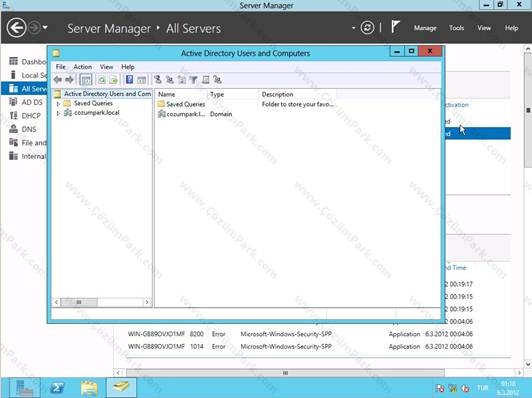Open Server Manager from taskbar

pos(25,388)
